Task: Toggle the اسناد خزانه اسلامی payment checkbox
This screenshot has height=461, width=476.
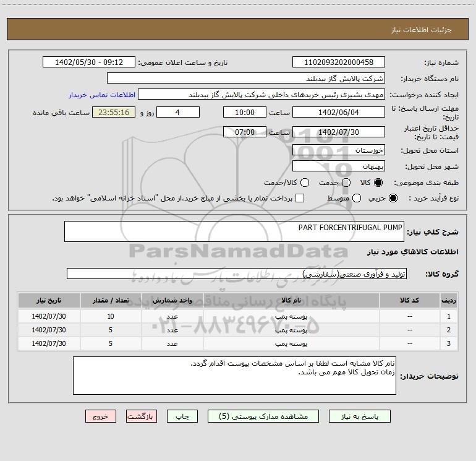Action: click(x=300, y=198)
